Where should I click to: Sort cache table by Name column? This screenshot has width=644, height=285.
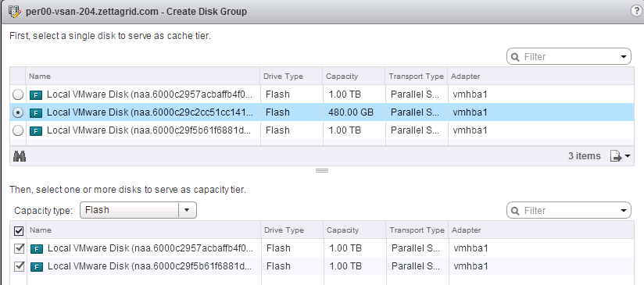tap(143, 77)
